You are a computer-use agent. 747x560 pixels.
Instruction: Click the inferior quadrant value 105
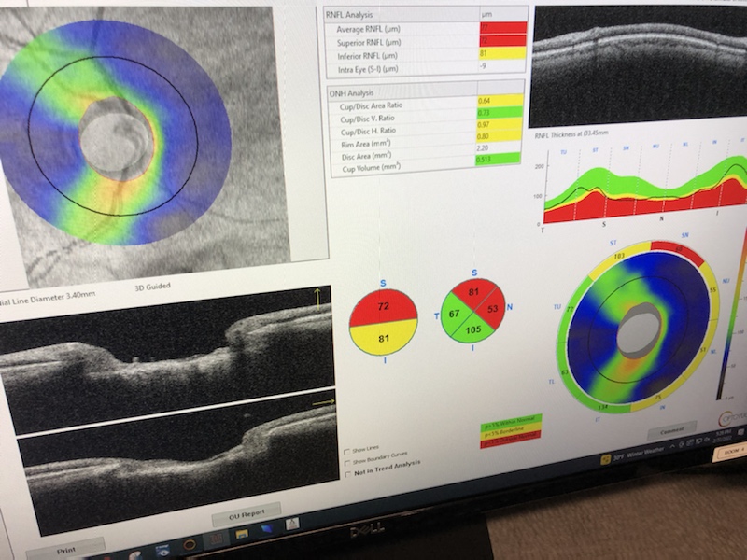coord(472,329)
